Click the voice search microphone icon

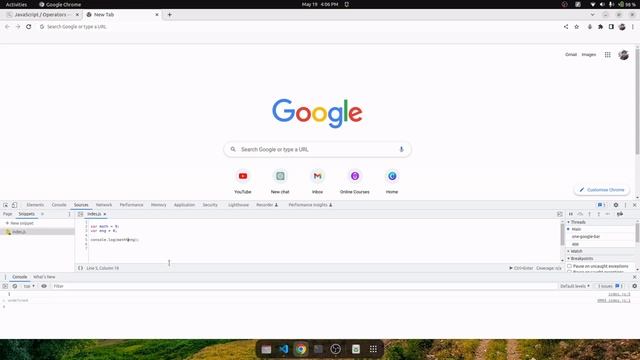click(401, 149)
